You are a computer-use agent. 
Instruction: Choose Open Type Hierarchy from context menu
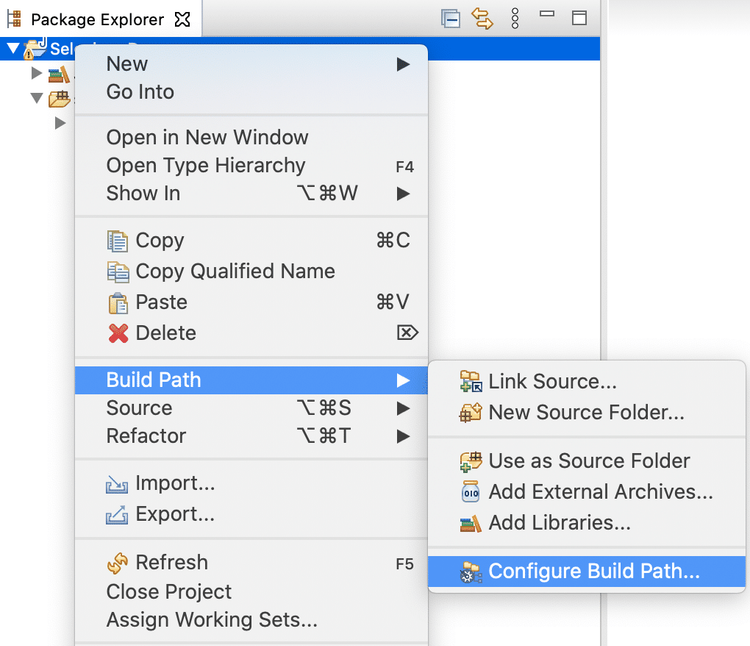click(206, 166)
